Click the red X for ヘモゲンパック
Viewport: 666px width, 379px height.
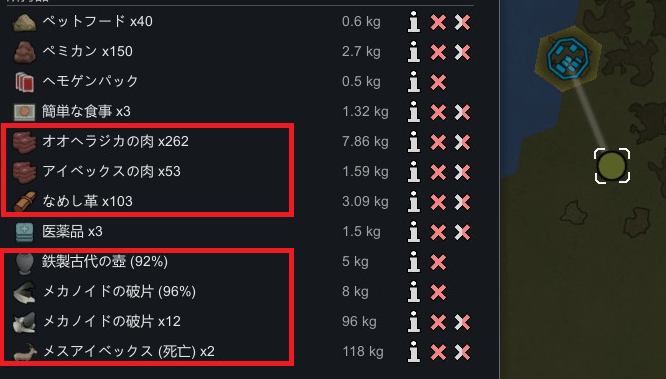coord(438,82)
